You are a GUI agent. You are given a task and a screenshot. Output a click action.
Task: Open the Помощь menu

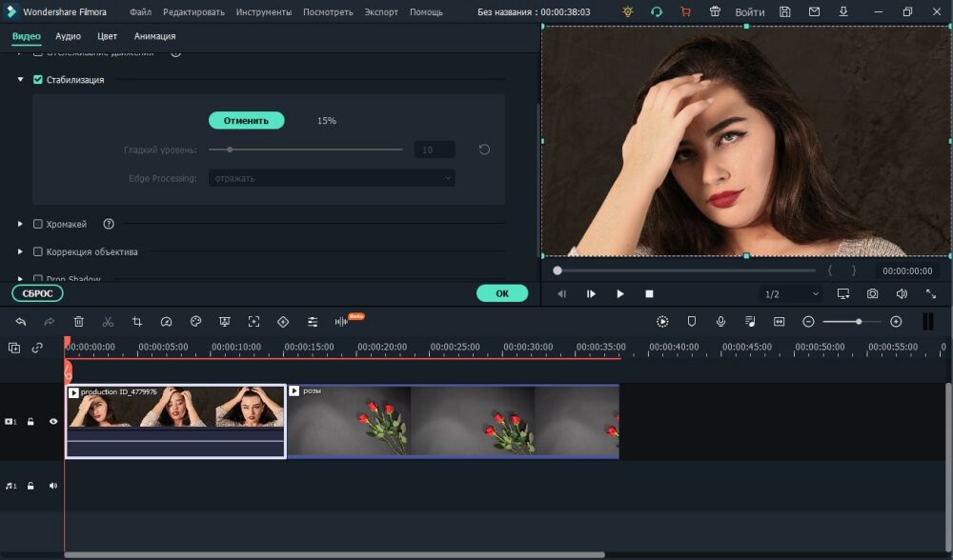pos(426,12)
